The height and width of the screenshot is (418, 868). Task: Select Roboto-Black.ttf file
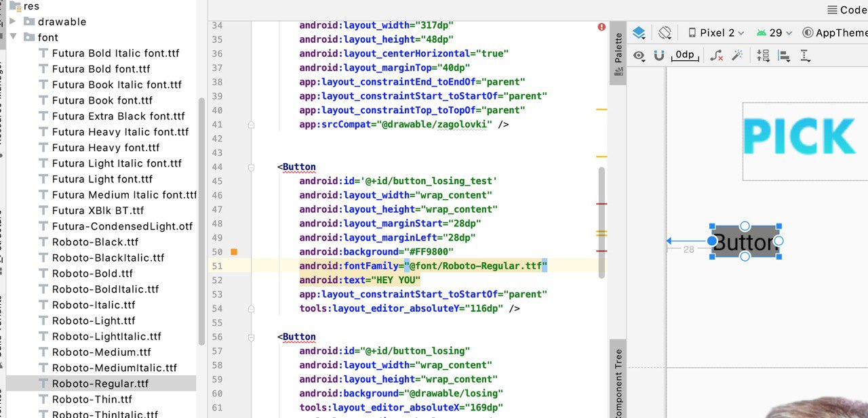(x=95, y=242)
